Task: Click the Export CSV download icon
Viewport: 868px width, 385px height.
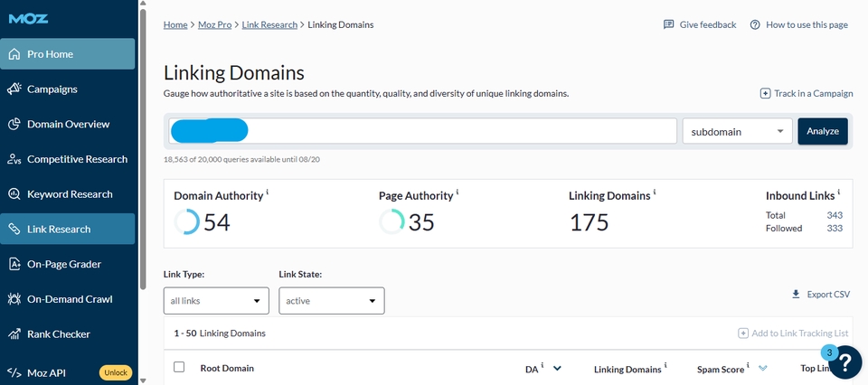Action: point(796,295)
